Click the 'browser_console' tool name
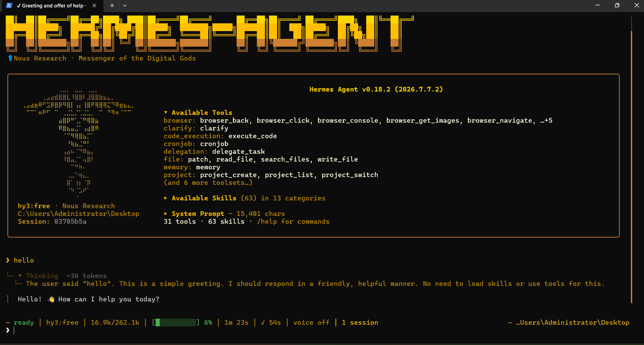This screenshot has height=345, width=644. (348, 121)
